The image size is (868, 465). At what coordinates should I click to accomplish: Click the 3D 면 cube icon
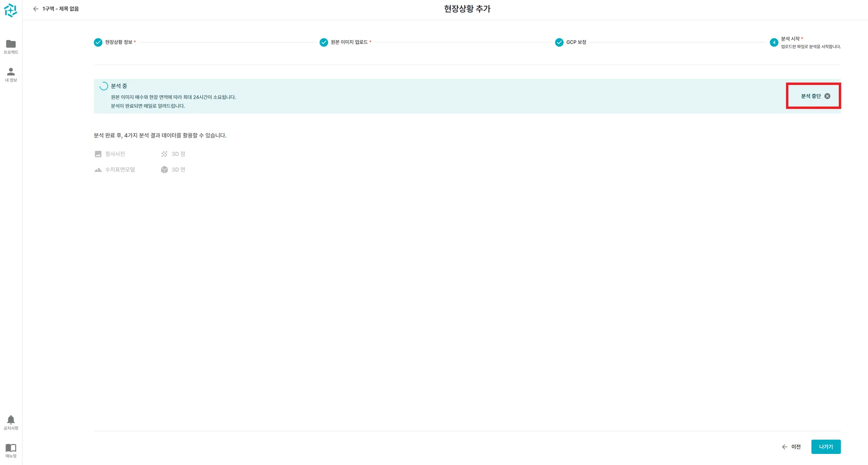coord(164,170)
